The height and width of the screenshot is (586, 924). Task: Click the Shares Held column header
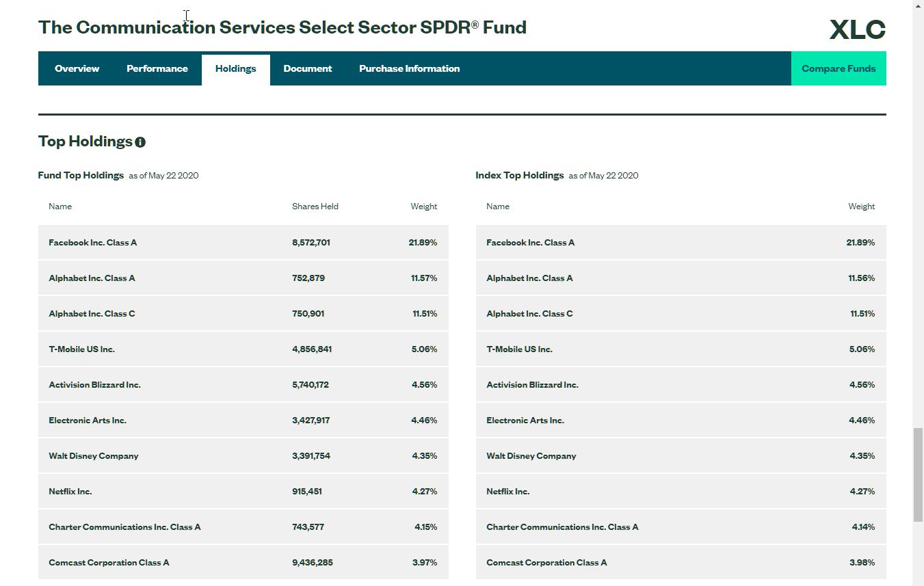[315, 207]
